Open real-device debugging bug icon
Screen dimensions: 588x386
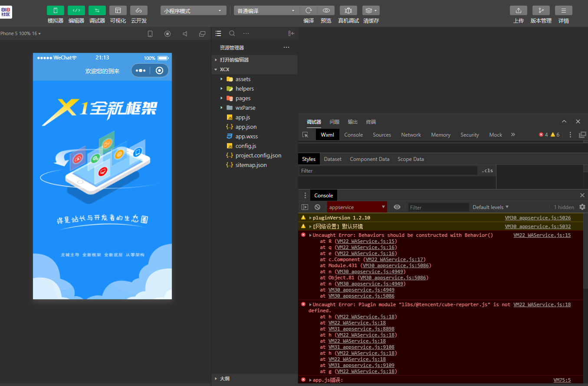point(348,10)
